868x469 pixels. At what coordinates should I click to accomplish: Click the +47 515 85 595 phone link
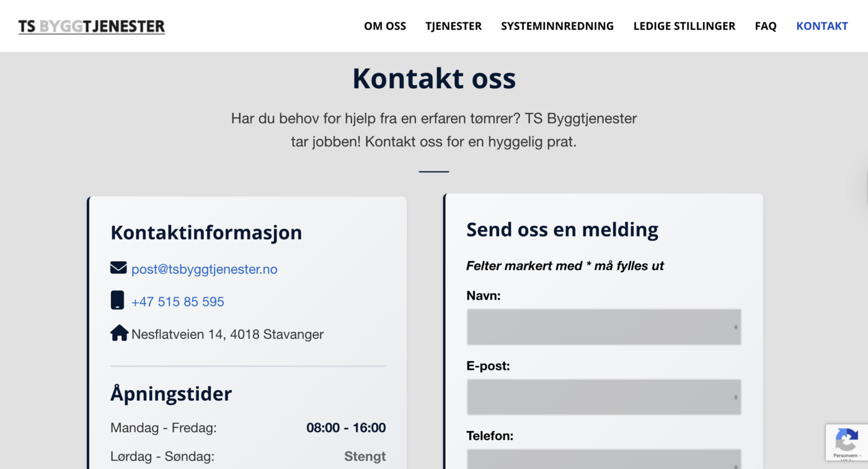click(x=177, y=302)
